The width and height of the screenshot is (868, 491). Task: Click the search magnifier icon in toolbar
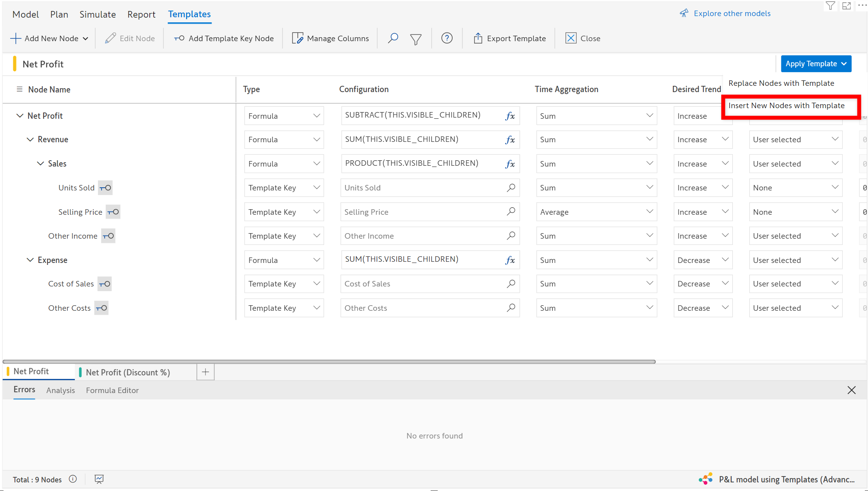(x=393, y=38)
